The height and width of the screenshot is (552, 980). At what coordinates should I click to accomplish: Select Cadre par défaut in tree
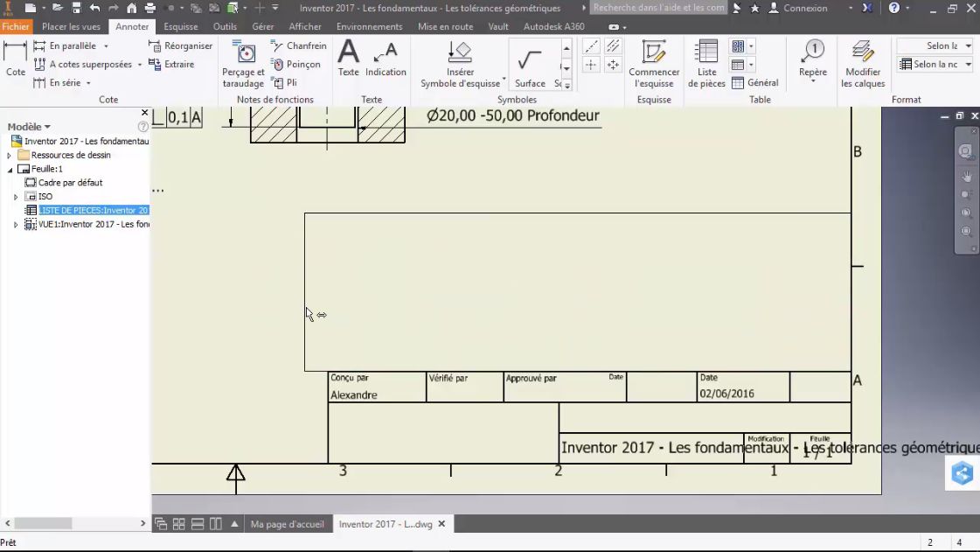[70, 183]
